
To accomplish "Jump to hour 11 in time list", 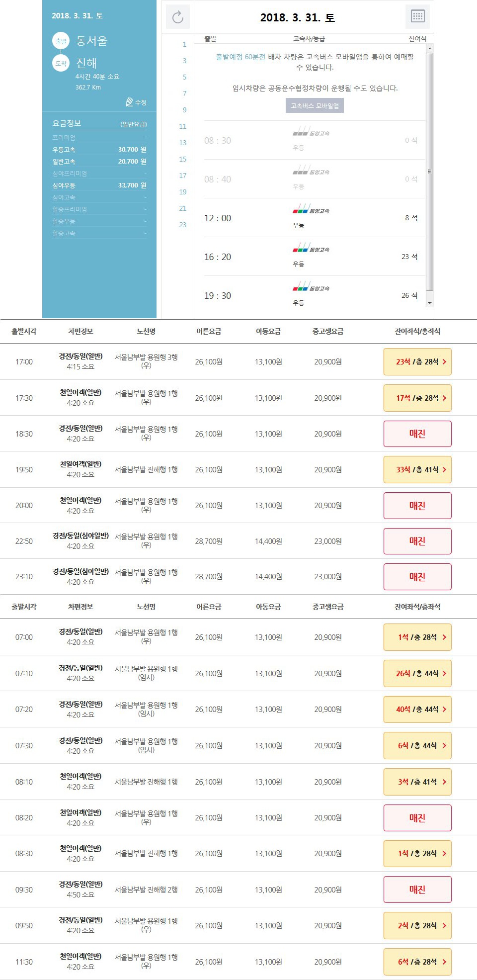I will (x=183, y=126).
